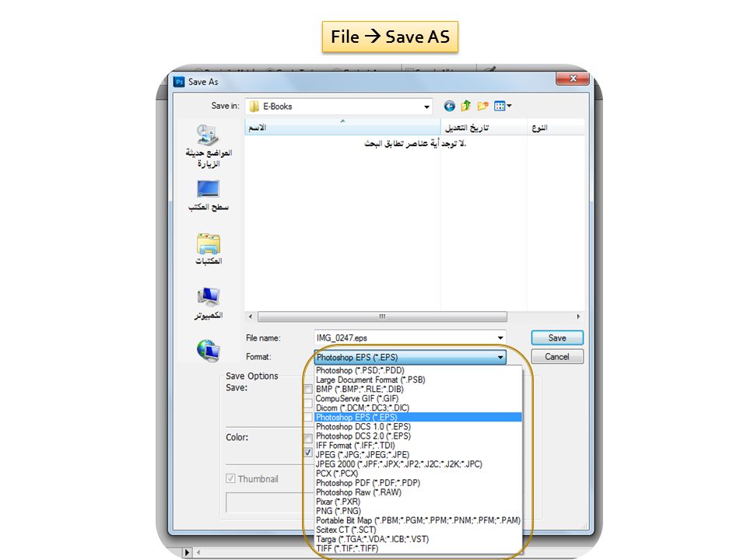
Task: Choose BMP (*.BMP;*.RLE;*.DIB) format
Action: coord(419,389)
